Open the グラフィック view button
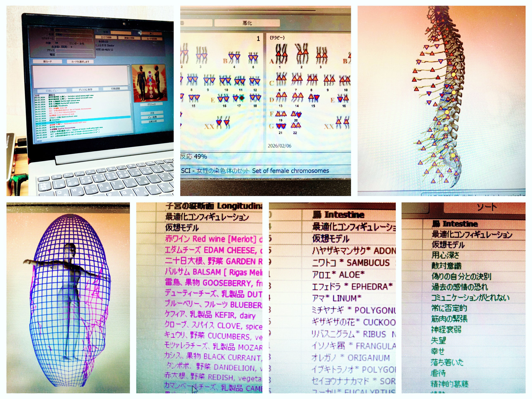 tap(151, 104)
